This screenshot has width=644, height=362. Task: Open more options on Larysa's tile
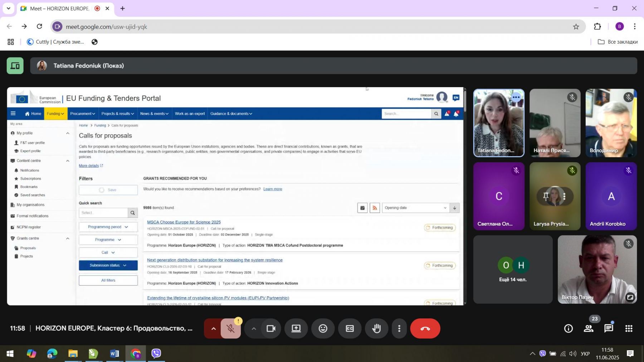[x=564, y=196]
